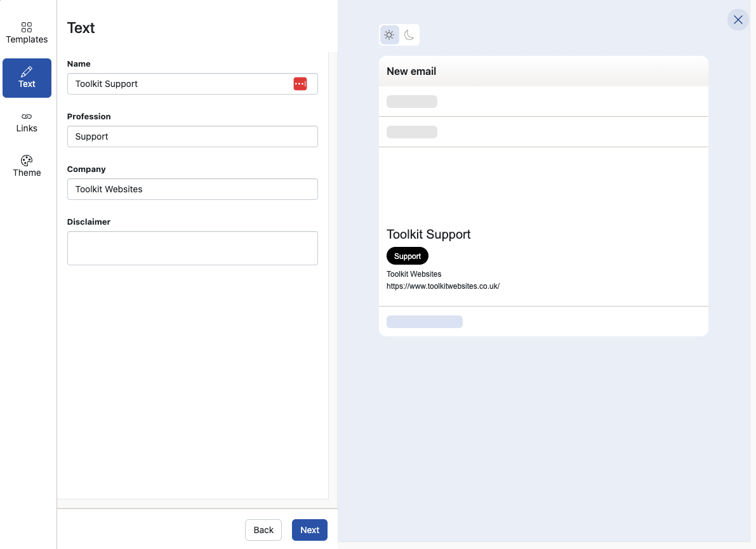Click the black Support badge in preview
The image size is (756, 549).
point(408,256)
